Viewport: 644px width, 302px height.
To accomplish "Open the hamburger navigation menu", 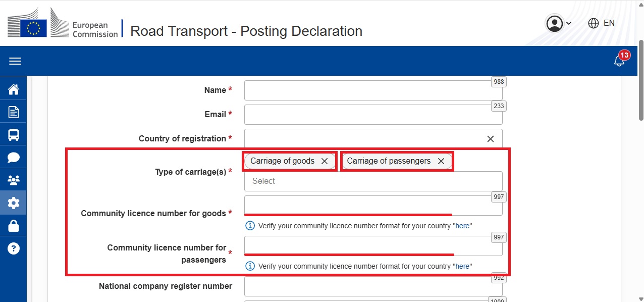I will point(15,61).
